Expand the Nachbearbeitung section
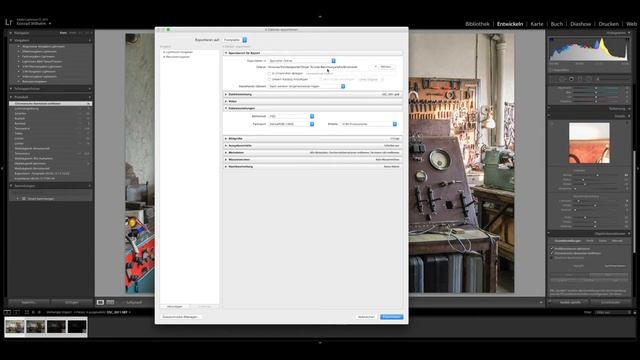This screenshot has width=640, height=360. click(x=226, y=167)
